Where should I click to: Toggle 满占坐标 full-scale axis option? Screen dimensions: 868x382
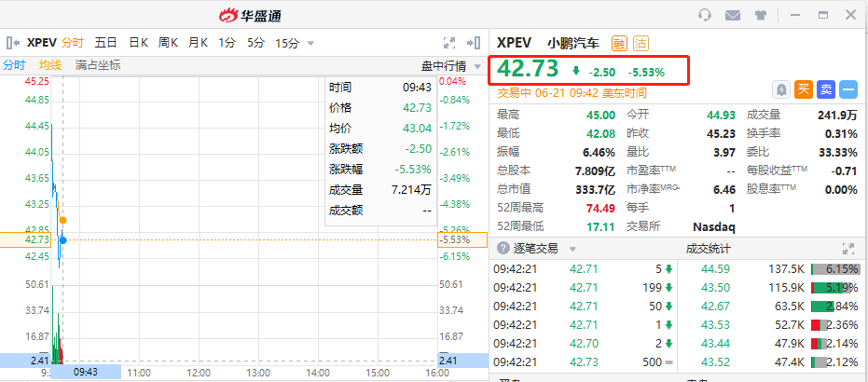97,65
